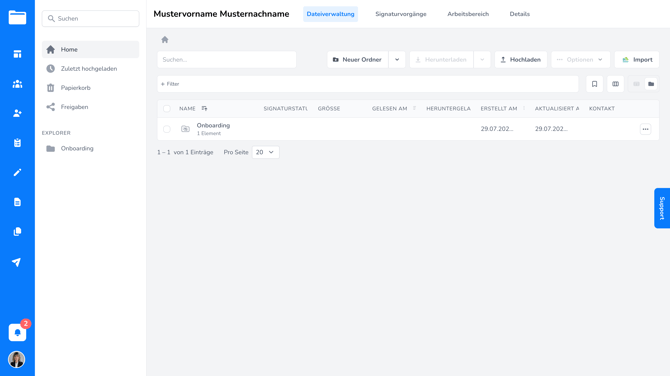The width and height of the screenshot is (670, 376).
Task: Open the Onboarding folder name in table
Action: coord(213,125)
